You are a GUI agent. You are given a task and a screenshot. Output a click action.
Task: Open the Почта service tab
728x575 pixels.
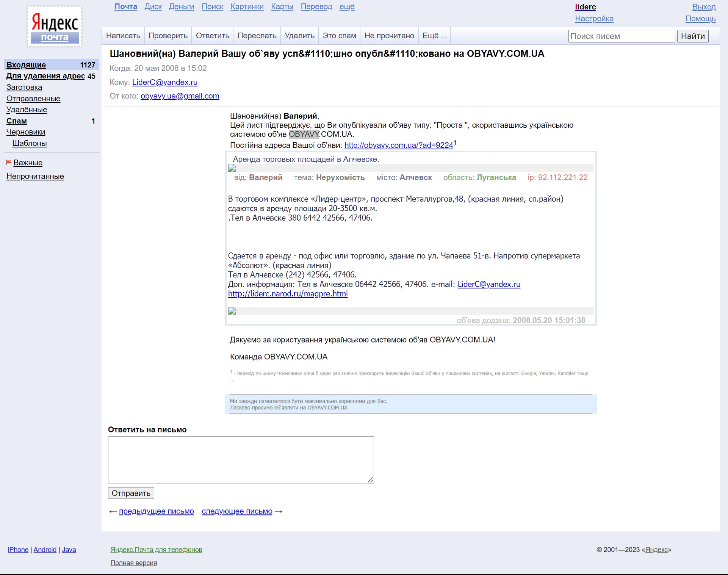(126, 7)
